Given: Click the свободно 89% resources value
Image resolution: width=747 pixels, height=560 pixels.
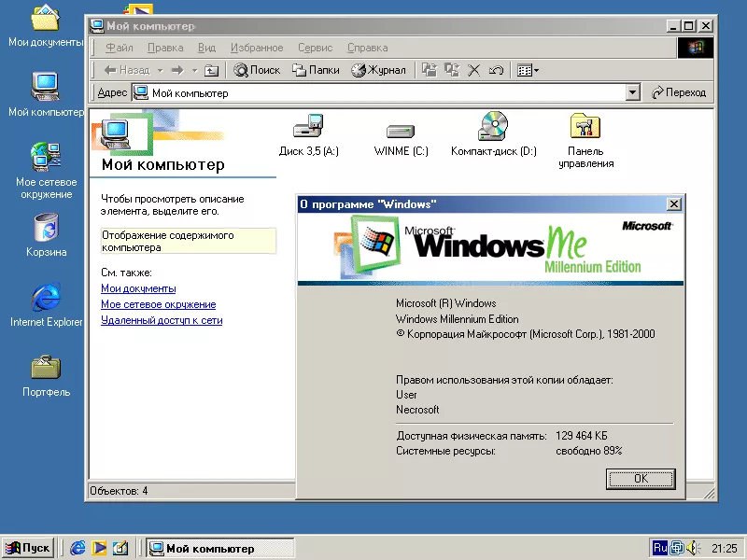Looking at the screenshot, I should [x=589, y=451].
